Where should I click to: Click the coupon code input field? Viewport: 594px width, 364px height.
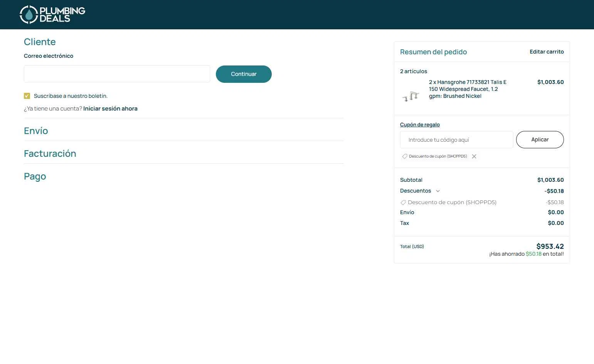pos(456,140)
